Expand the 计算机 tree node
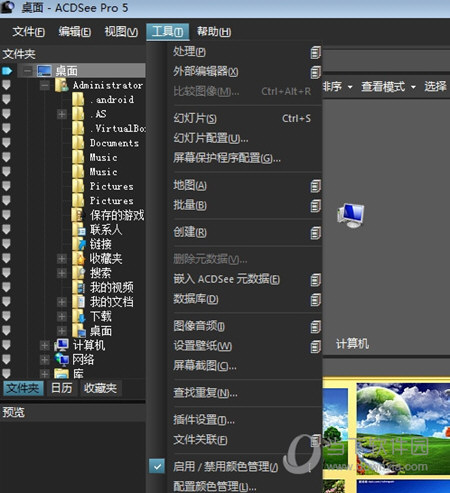 click(x=45, y=345)
